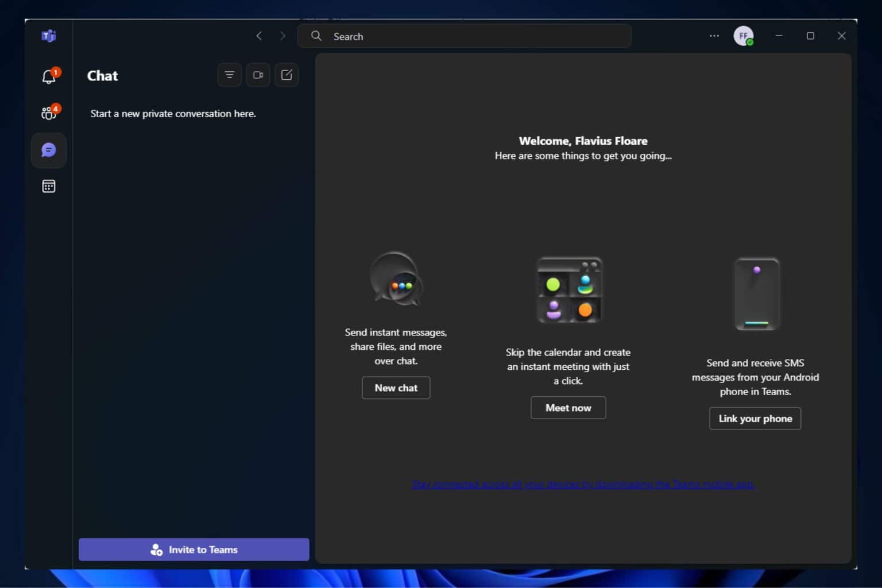Open the Activity bell notifications
The width and height of the screenshot is (882, 588).
pos(49,76)
